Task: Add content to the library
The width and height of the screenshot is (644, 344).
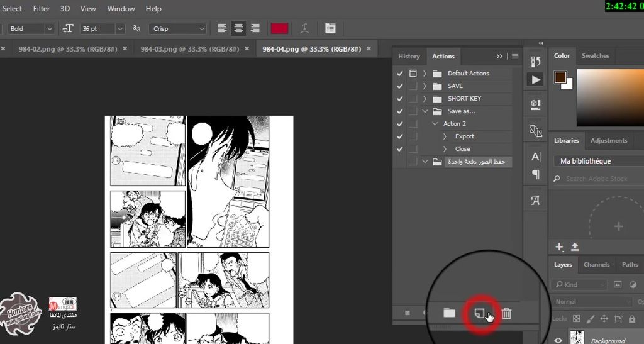Action: [x=559, y=247]
